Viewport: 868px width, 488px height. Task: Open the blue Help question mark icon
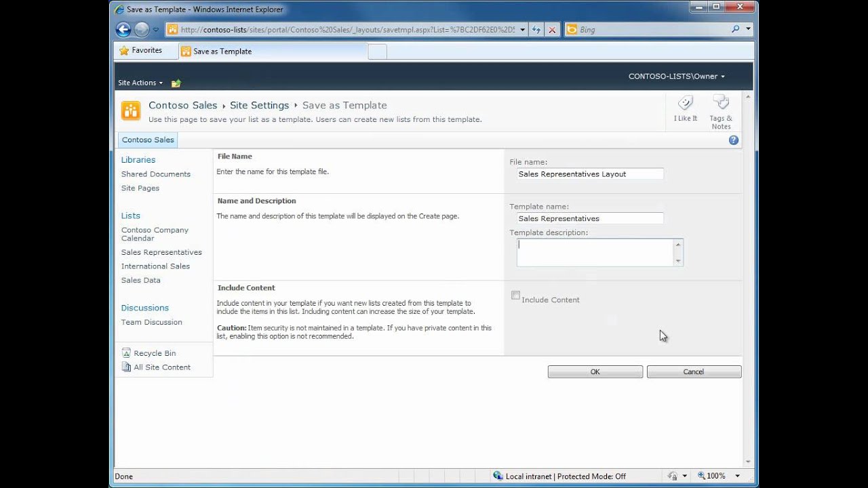click(734, 140)
